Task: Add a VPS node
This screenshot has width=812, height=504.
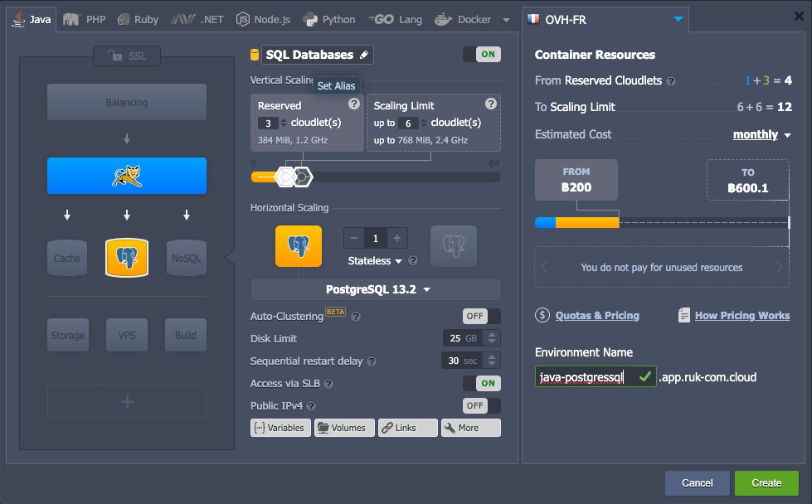Action: (x=127, y=336)
